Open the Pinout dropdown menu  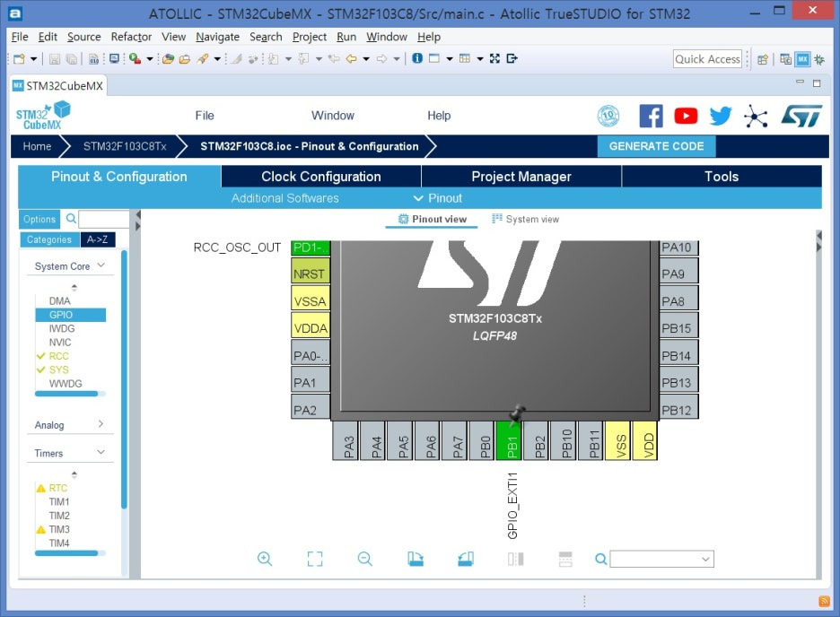pos(438,198)
